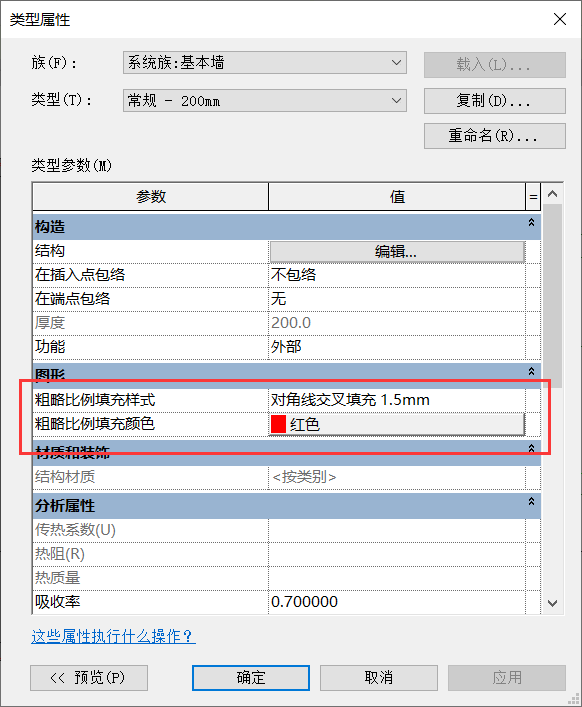582x707 pixels.
Task: Click the 编辑... structure button
Action: [397, 252]
